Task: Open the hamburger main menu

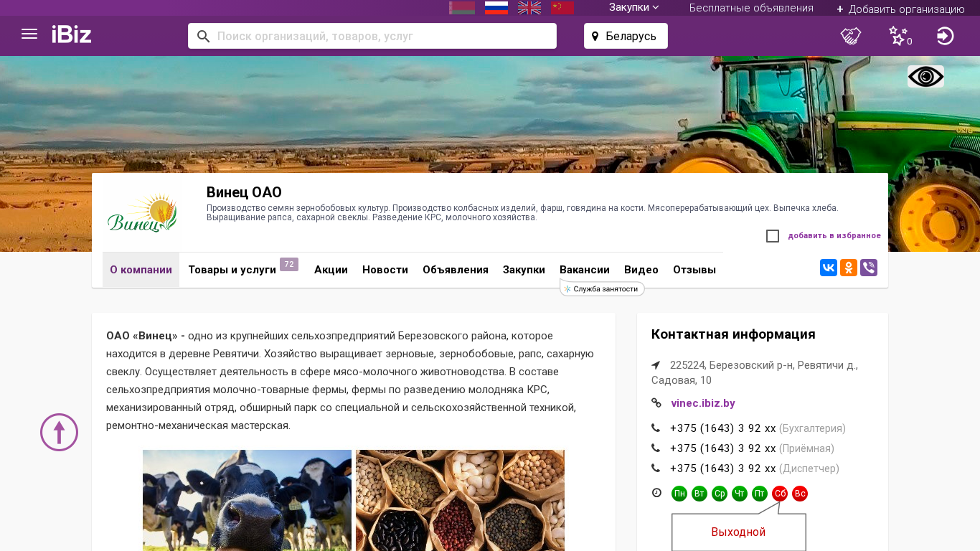Action: (x=29, y=34)
